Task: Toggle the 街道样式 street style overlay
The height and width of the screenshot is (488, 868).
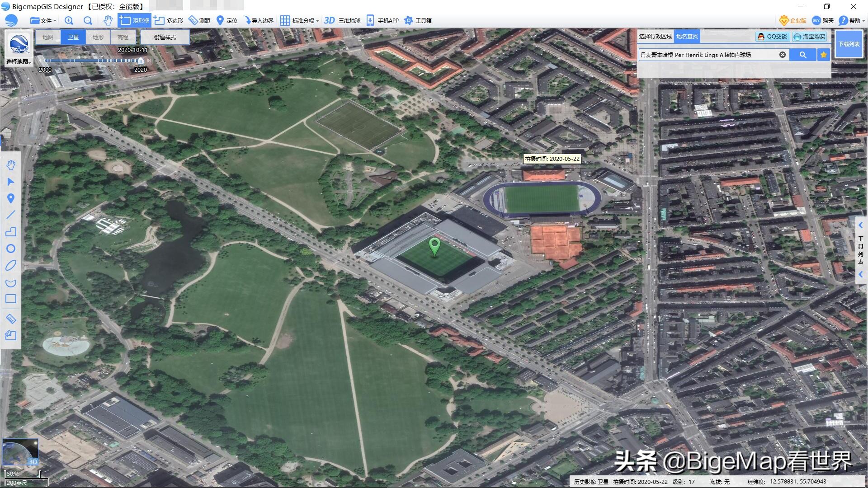Action: click(165, 37)
